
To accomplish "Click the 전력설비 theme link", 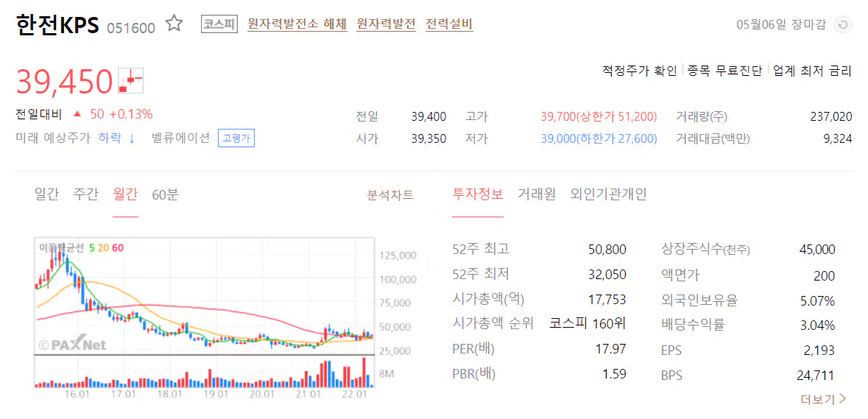I will [449, 24].
